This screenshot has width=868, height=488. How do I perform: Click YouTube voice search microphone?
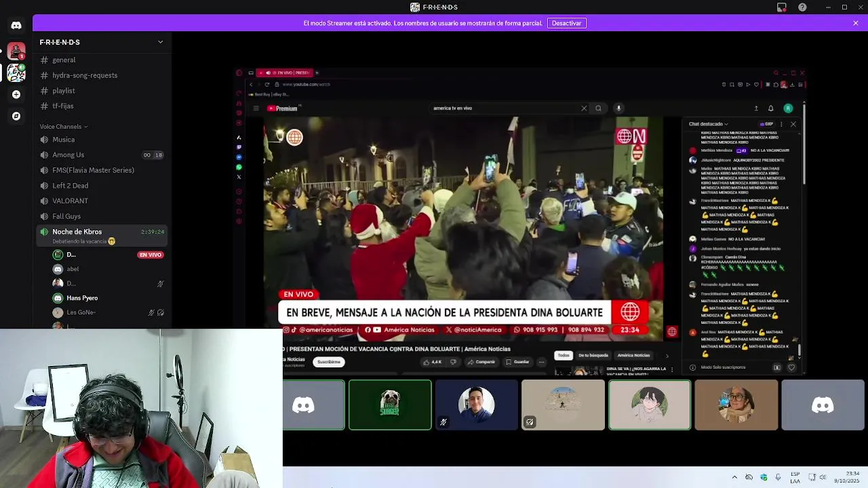618,108
